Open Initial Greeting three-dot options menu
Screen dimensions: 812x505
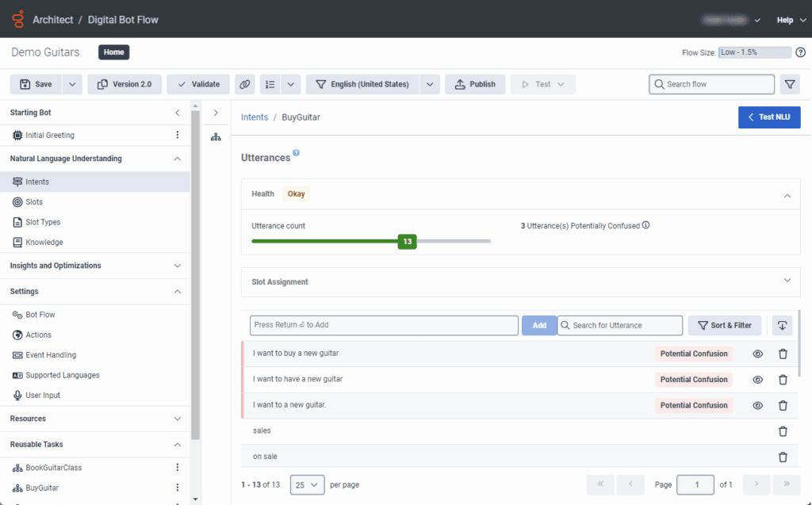pyautogui.click(x=178, y=136)
